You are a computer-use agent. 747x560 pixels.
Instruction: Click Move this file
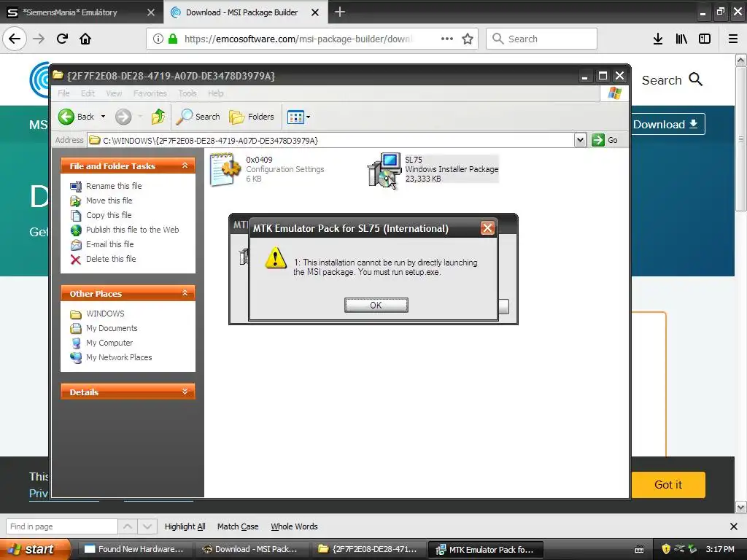(109, 201)
